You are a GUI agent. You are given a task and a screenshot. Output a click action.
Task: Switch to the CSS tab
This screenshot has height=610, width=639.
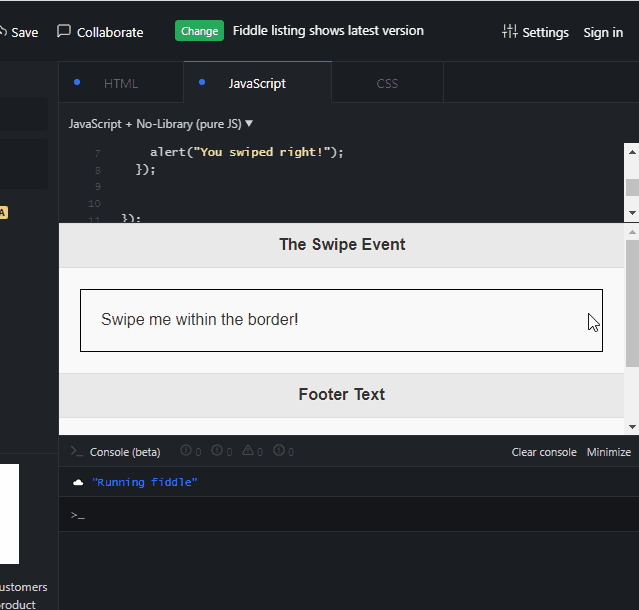pyautogui.click(x=387, y=83)
